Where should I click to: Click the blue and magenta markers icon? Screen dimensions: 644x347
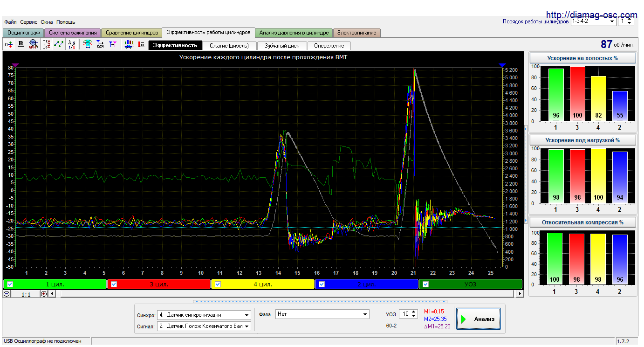(112, 44)
